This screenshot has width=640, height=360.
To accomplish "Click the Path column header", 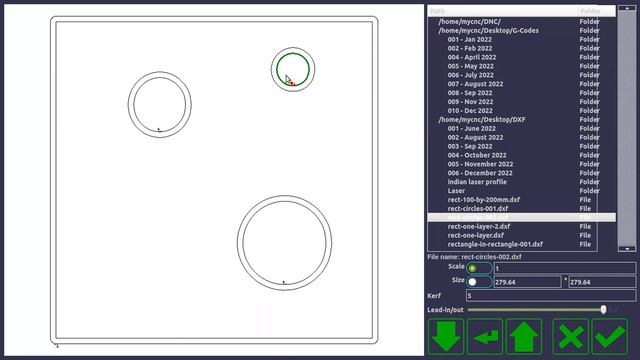I will 502,11.
